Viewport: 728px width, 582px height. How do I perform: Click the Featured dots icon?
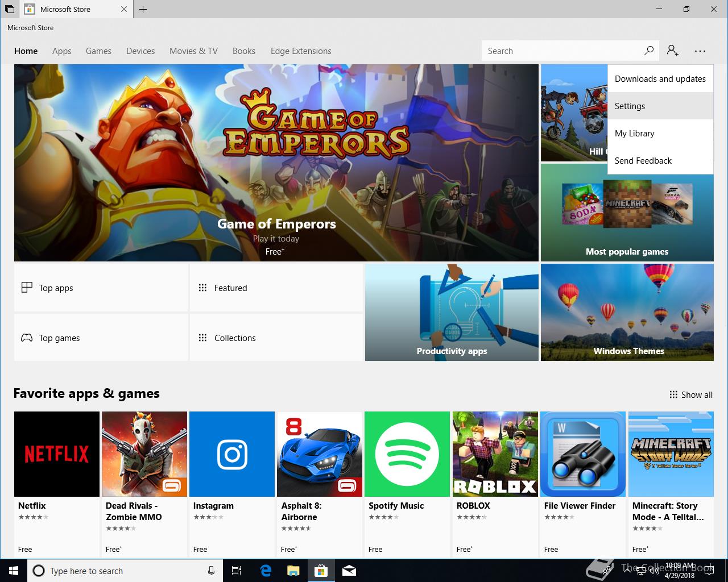pyautogui.click(x=202, y=288)
